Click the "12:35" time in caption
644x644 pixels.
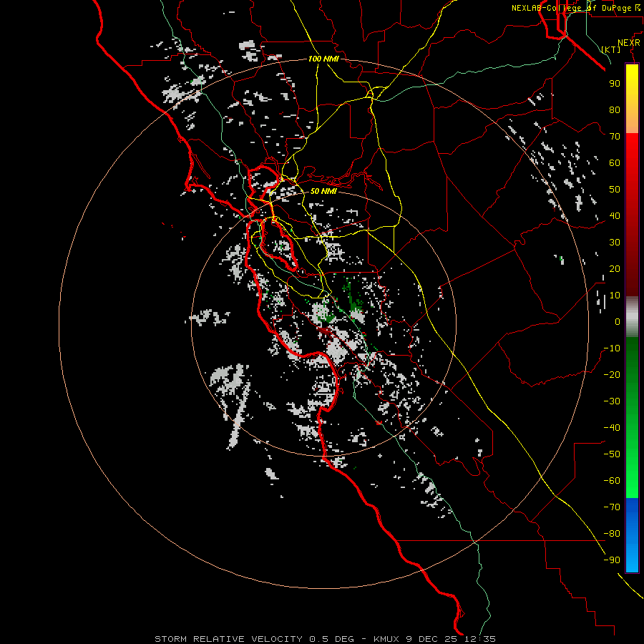coord(479,639)
